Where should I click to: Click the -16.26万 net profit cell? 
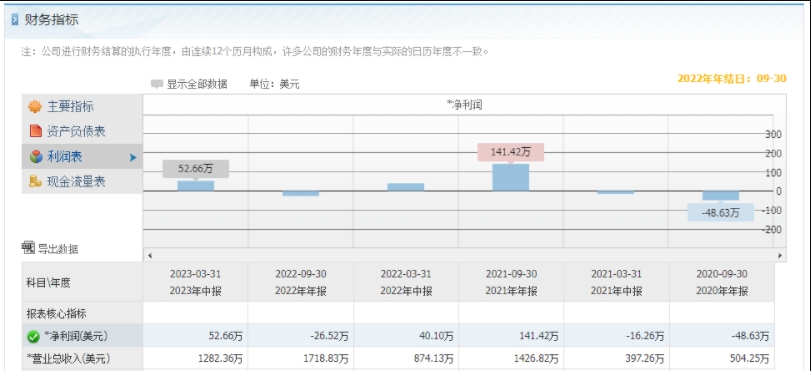click(x=617, y=336)
